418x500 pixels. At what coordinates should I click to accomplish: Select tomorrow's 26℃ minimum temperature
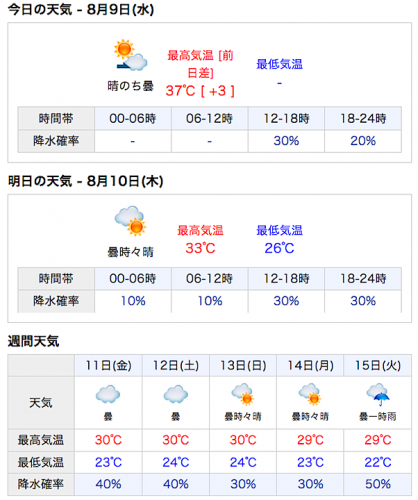[279, 248]
